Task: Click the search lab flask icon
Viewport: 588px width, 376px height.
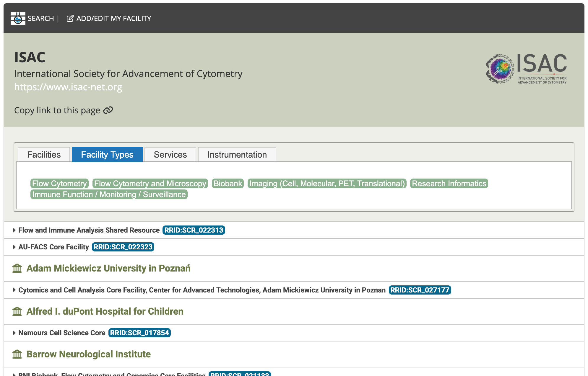Action: (18, 18)
